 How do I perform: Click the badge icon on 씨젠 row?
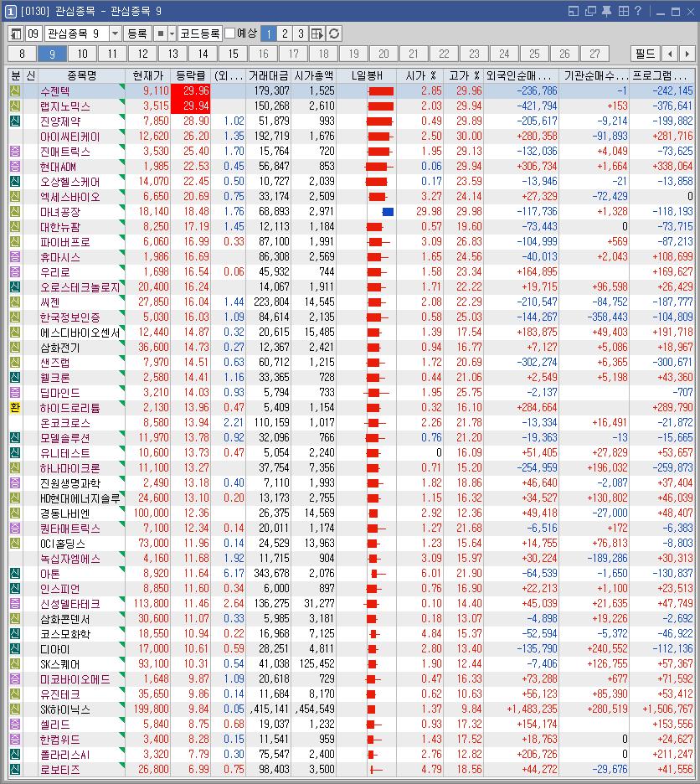click(15, 302)
